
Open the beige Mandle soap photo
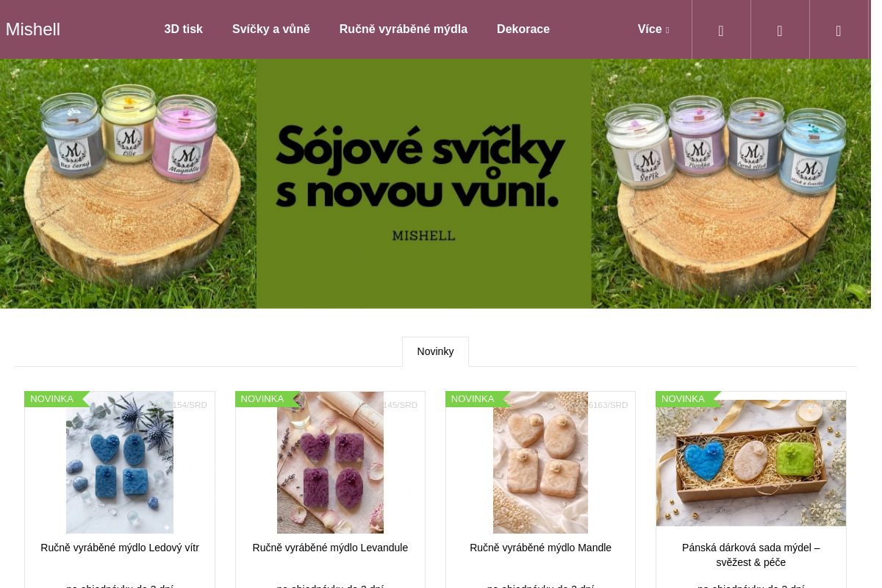(540, 462)
